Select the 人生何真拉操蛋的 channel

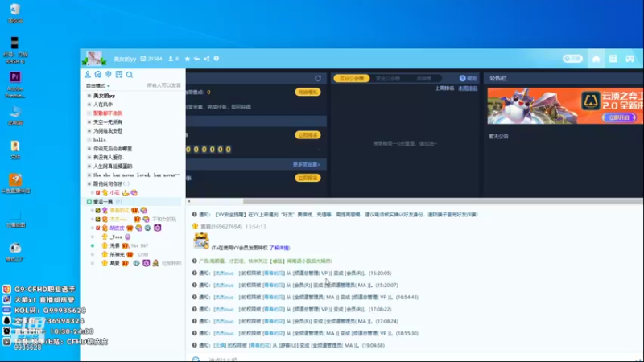(113, 167)
